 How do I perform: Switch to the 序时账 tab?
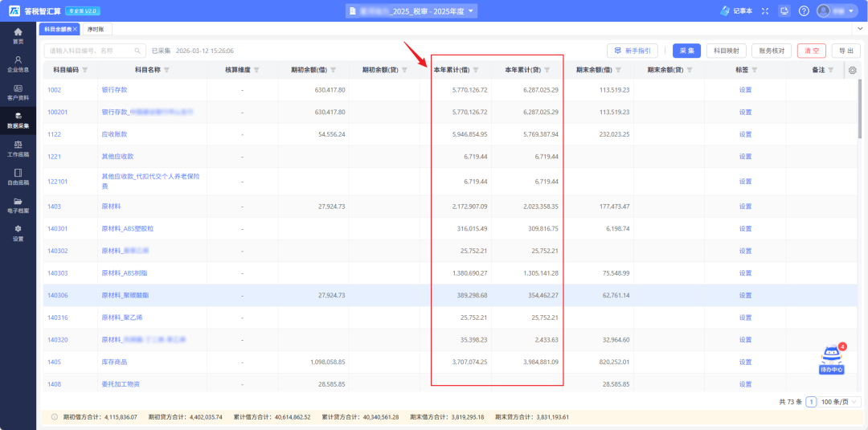point(96,29)
